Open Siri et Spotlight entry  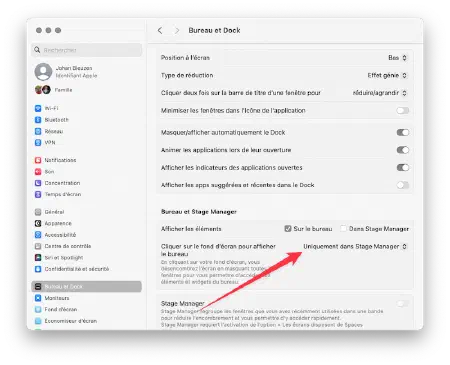[x=87, y=258]
